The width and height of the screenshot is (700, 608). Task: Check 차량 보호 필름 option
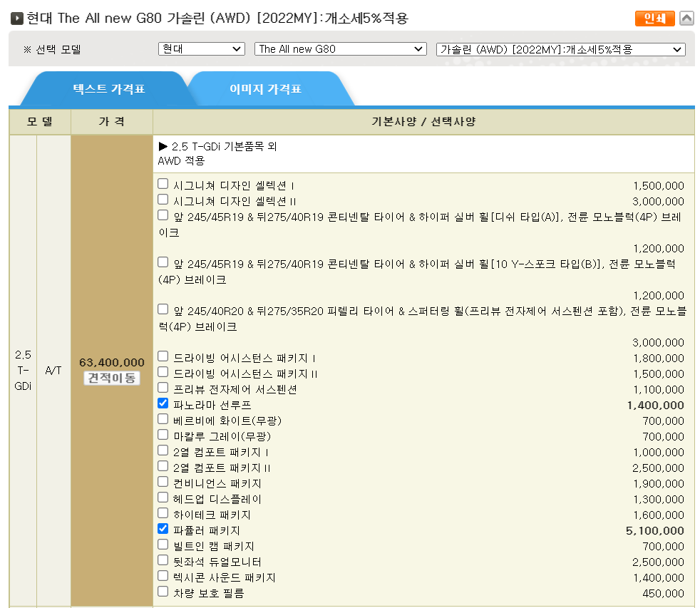click(163, 592)
